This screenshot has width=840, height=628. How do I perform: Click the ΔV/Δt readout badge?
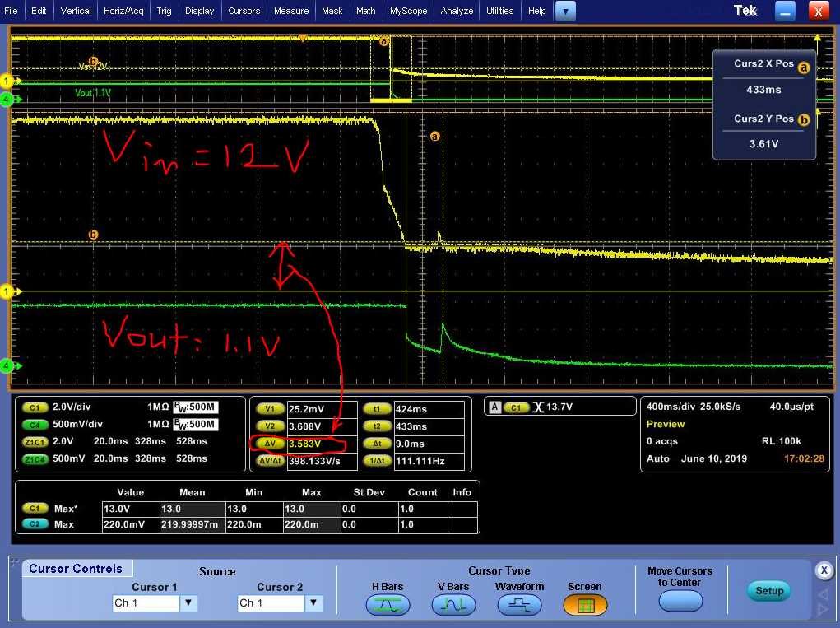point(270,460)
